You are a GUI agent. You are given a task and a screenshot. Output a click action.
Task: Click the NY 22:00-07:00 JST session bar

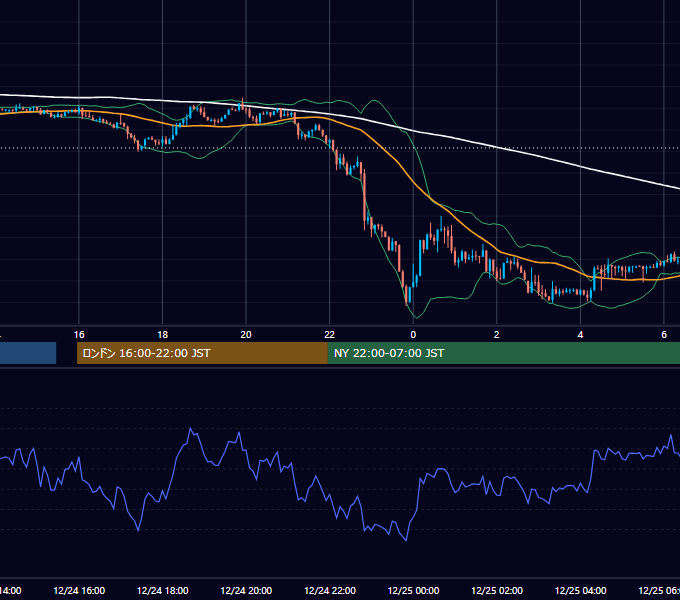point(503,353)
